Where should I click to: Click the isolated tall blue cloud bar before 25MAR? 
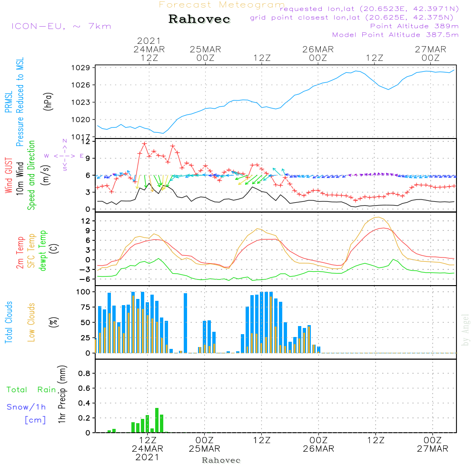186,323
